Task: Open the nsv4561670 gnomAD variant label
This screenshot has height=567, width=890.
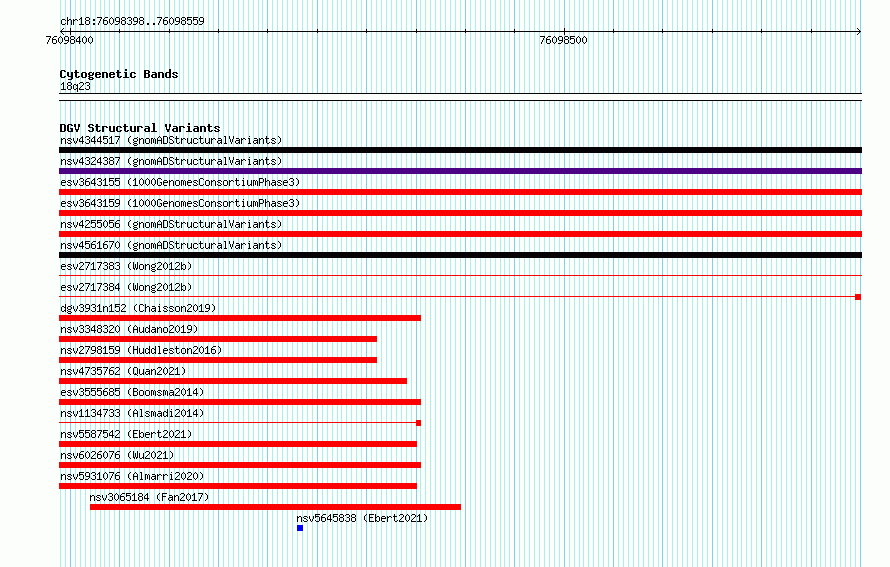Action: (x=171, y=245)
